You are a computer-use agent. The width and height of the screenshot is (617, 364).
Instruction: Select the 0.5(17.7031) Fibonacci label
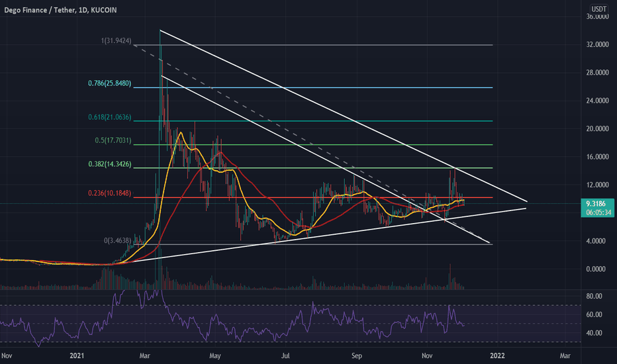tap(113, 140)
